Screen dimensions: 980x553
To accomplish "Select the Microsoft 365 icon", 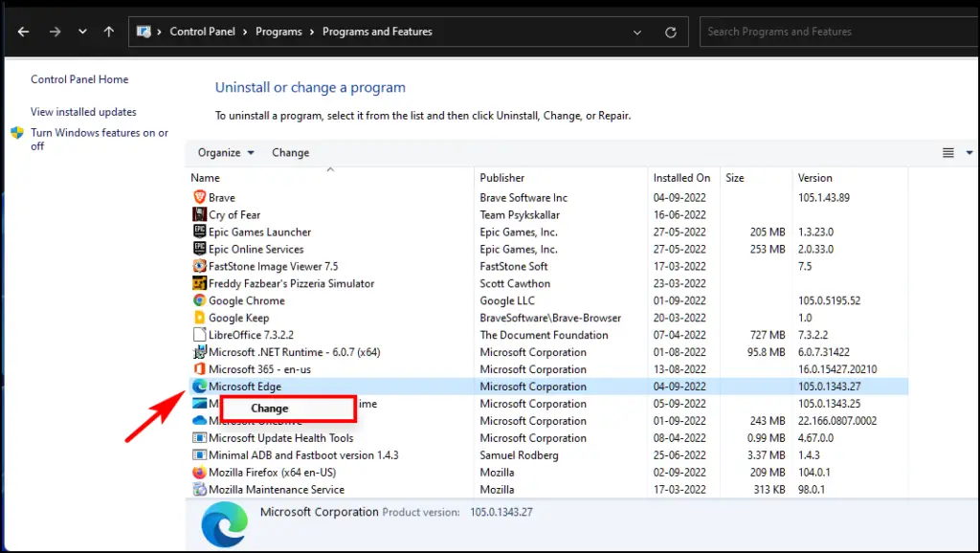I will (199, 368).
